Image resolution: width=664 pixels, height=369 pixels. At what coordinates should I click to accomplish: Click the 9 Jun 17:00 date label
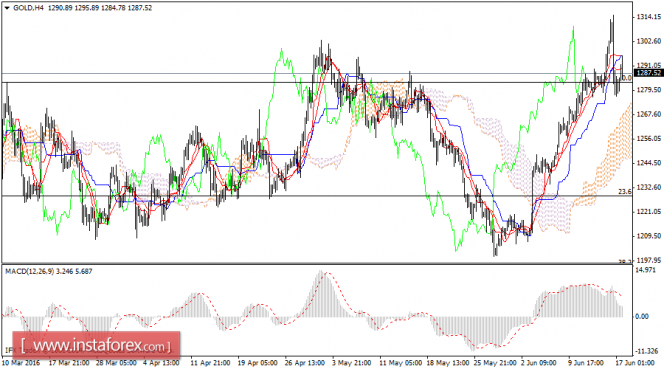coord(586,363)
